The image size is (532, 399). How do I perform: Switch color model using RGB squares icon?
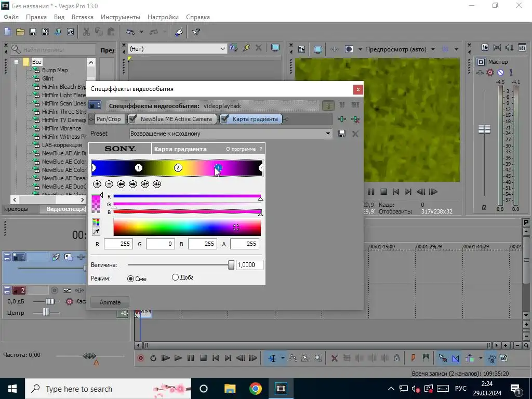pyautogui.click(x=96, y=222)
